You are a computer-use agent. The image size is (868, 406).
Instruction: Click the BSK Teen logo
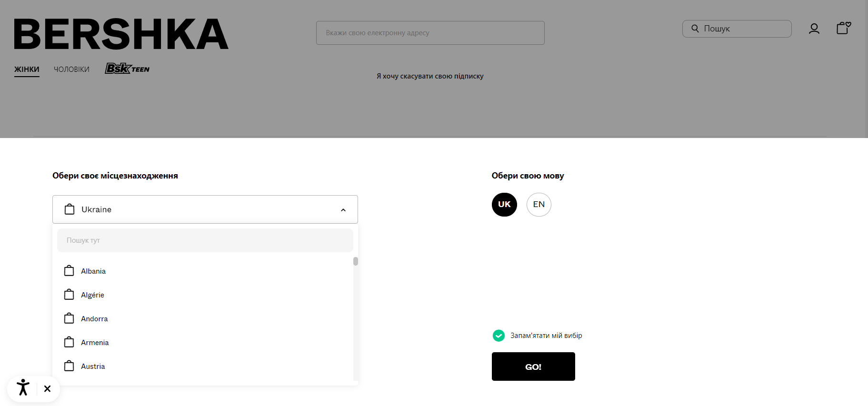pos(127,69)
